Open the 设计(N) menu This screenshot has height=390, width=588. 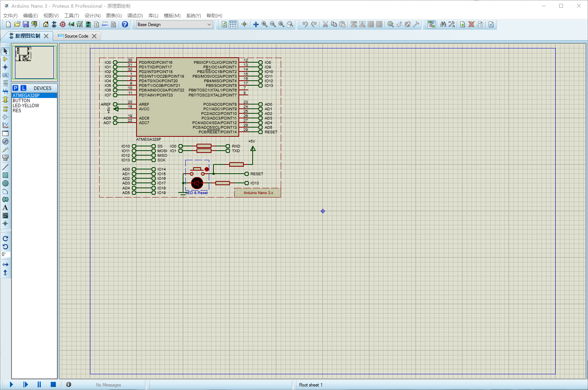click(93, 15)
